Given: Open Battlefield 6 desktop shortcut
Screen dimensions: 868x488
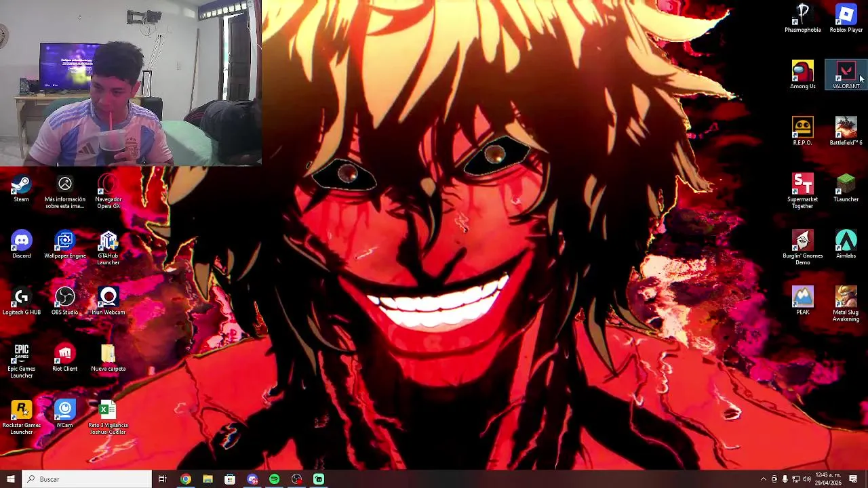Looking at the screenshot, I should click(x=846, y=131).
